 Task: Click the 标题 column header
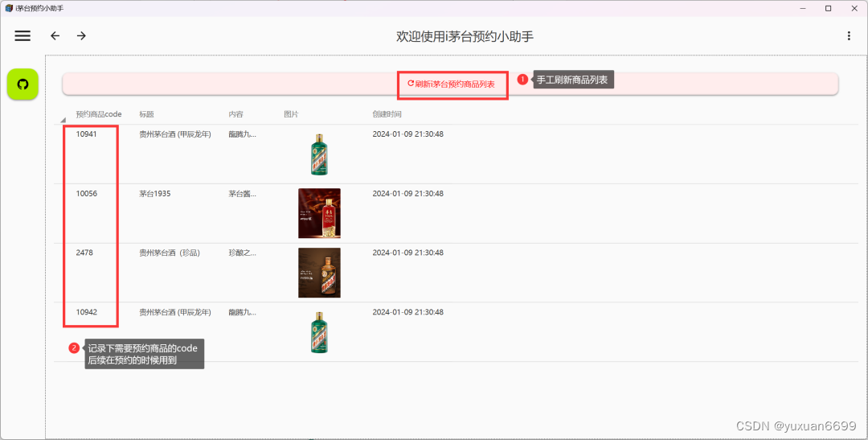click(x=147, y=114)
